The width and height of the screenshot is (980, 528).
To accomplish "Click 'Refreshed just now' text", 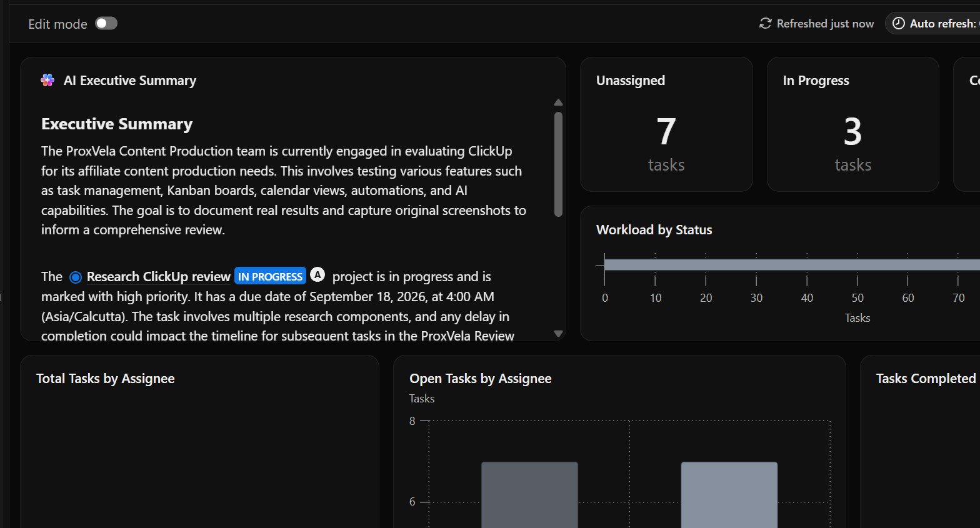I will click(x=825, y=24).
